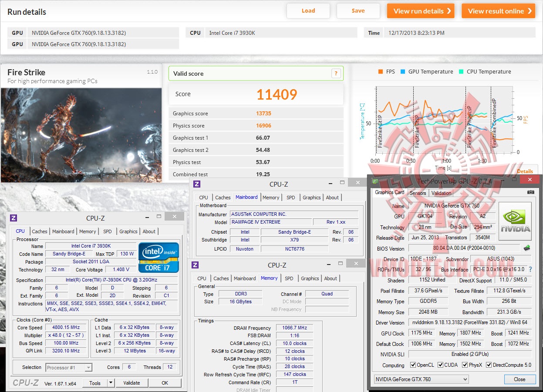
Task: Click the RAMPAGE IV EXTREME model field
Action: pyautogui.click(x=270, y=222)
